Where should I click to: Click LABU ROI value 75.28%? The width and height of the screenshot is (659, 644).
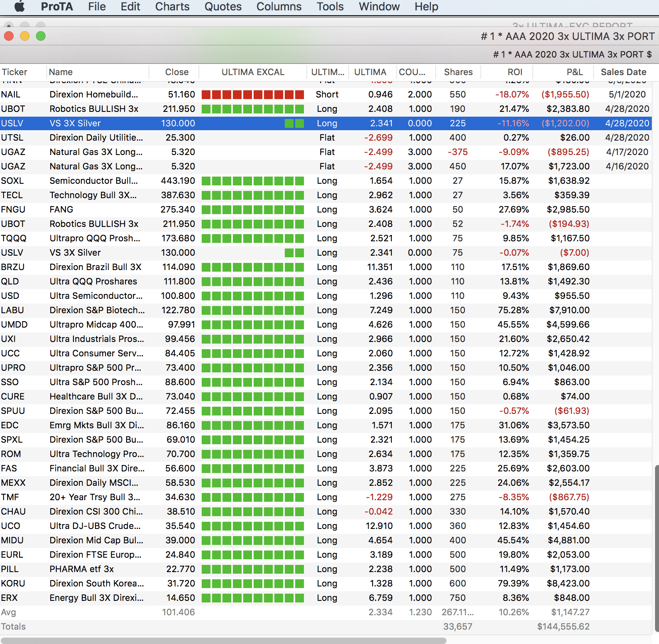tap(513, 310)
